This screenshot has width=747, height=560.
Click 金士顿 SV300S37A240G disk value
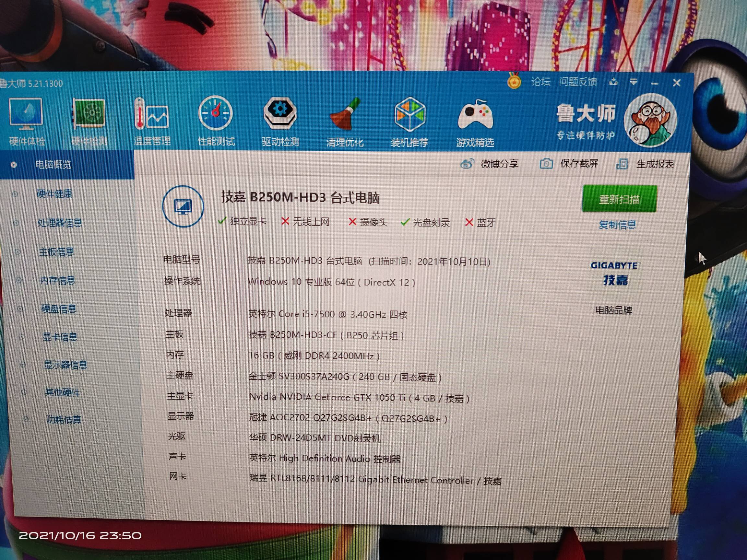pyautogui.click(x=345, y=377)
